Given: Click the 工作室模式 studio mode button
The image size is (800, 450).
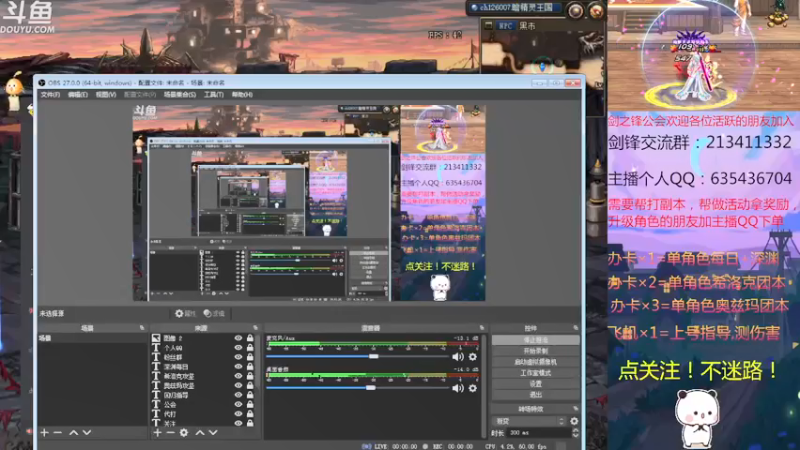Looking at the screenshot, I should pos(535,373).
